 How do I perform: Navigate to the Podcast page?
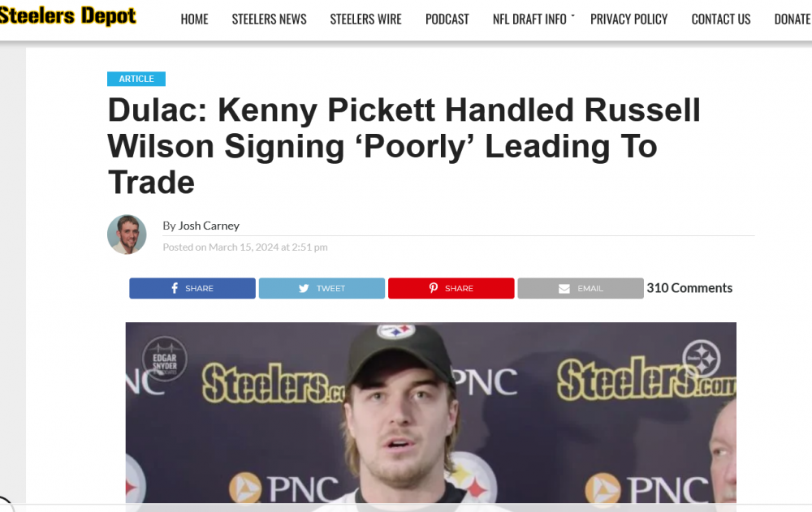point(447,19)
